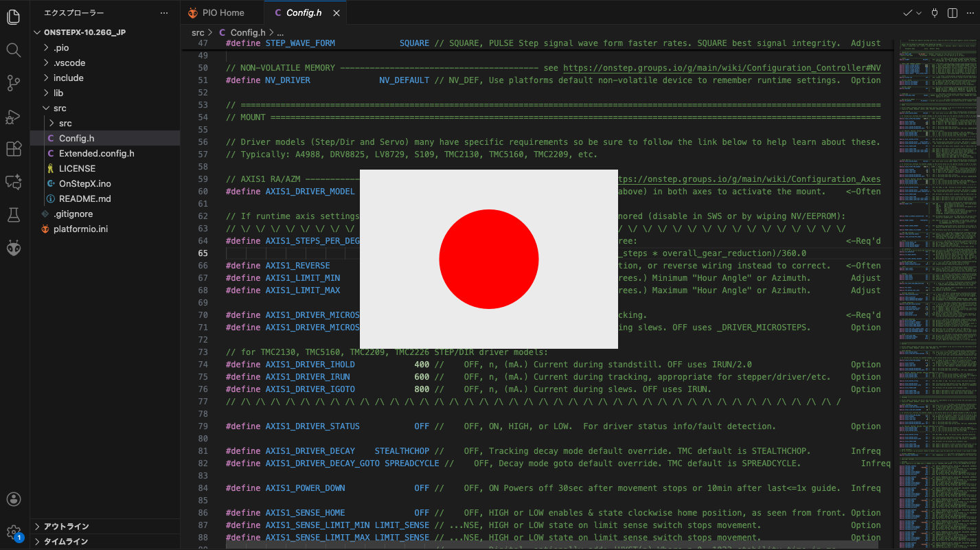Open the PlatformIO alien icon panel
Viewport: 980px width, 550px height.
click(14, 248)
